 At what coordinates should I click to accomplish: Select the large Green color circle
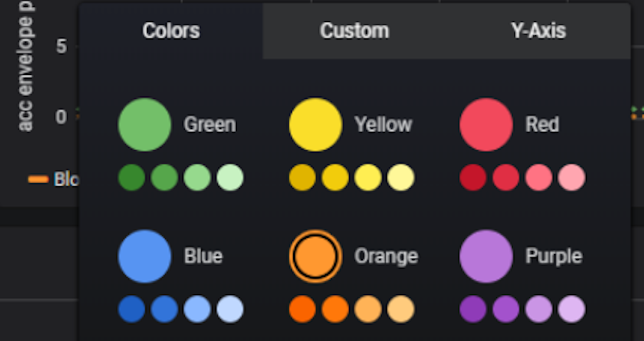tap(145, 125)
